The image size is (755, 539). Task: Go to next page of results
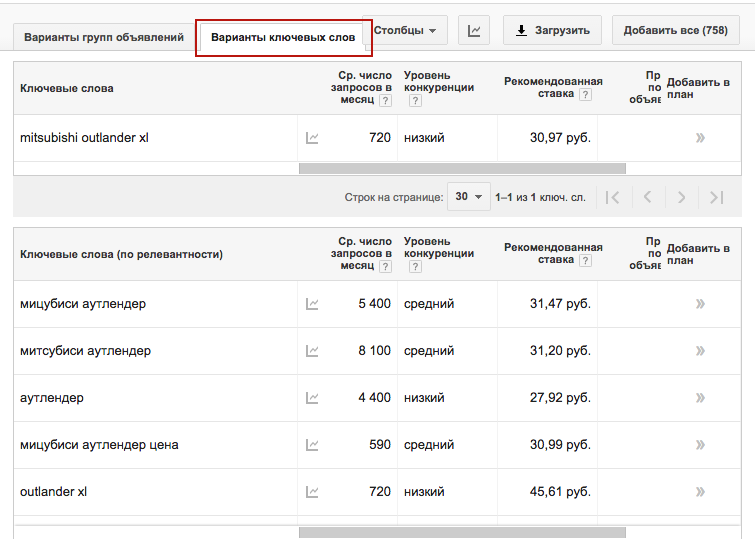coord(681,197)
